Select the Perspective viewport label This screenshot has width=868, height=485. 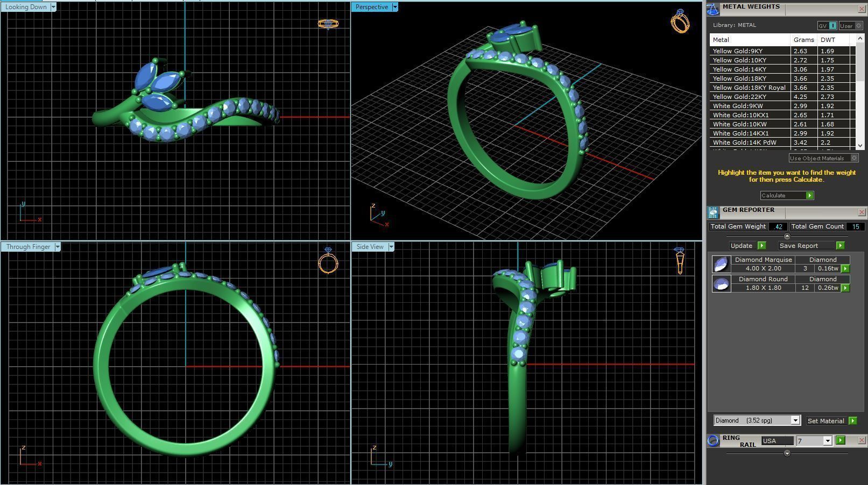click(x=372, y=7)
